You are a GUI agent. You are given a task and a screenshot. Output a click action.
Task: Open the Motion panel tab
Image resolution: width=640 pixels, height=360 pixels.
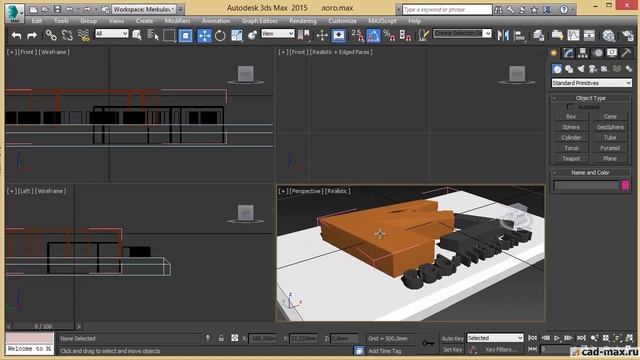click(x=598, y=53)
